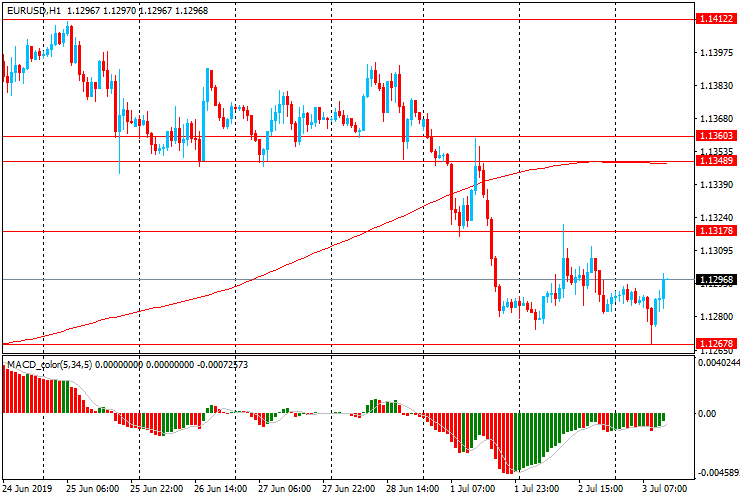Click the 1.12800 price scale value
Viewport: 740px width, 500px height.
(x=717, y=317)
